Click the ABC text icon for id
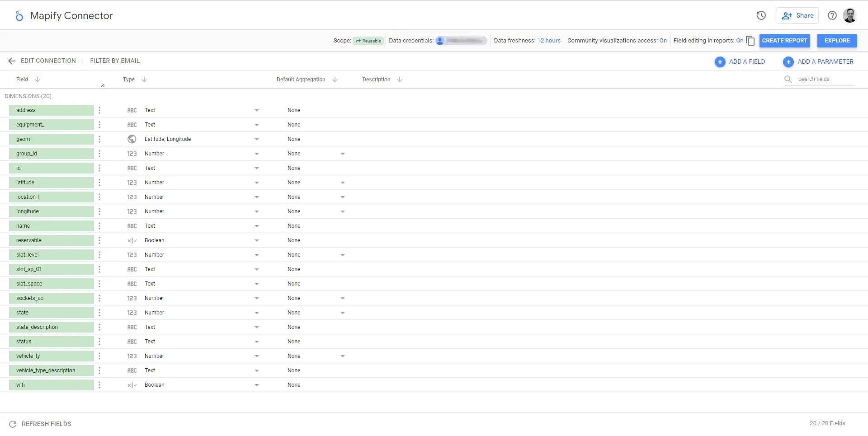 (132, 168)
